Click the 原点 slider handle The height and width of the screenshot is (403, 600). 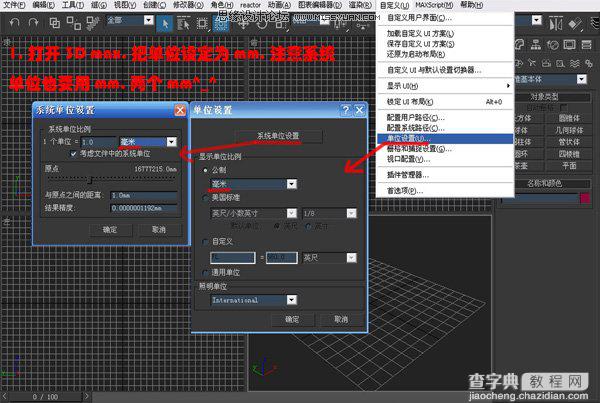[90, 179]
